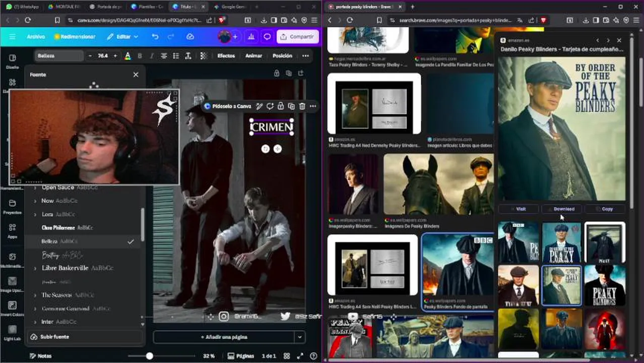Open Canva analytics bar chart icon

point(251,37)
